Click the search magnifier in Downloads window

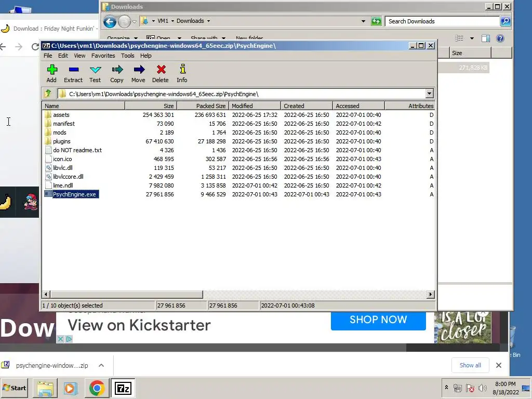(506, 21)
